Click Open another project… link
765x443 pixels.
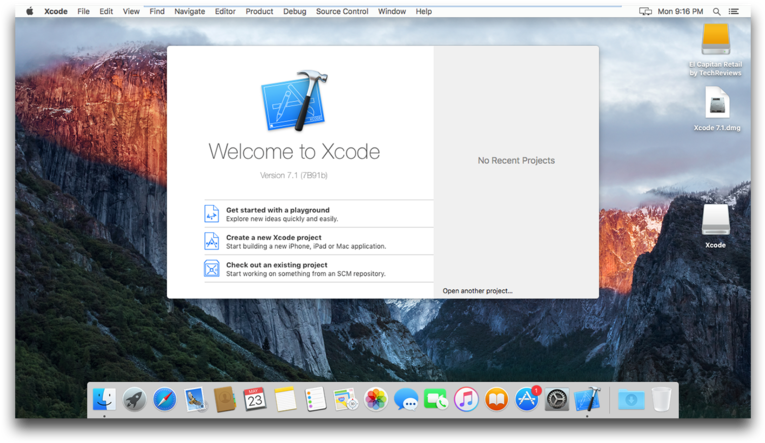point(477,291)
